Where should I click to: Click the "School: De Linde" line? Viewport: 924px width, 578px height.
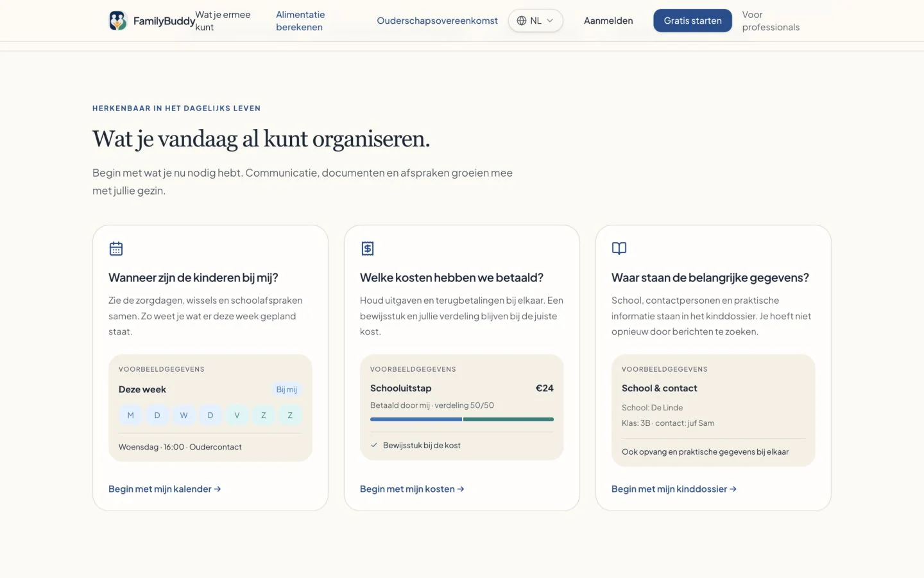click(653, 408)
